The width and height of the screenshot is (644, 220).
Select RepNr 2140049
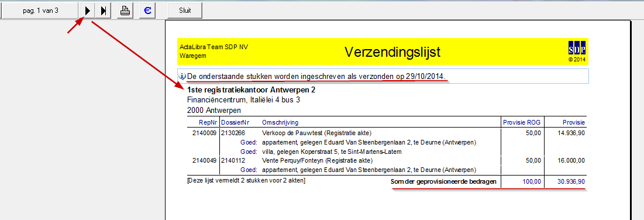coord(205,160)
